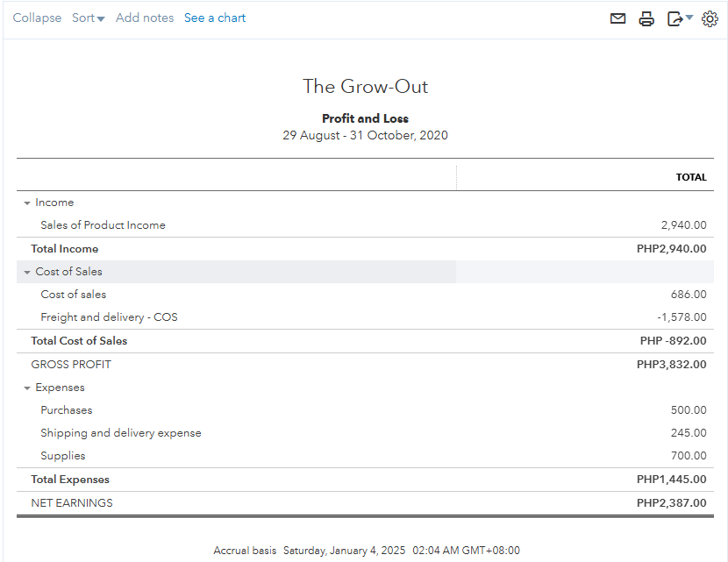
Task: Click Add notes
Action: [x=145, y=18]
